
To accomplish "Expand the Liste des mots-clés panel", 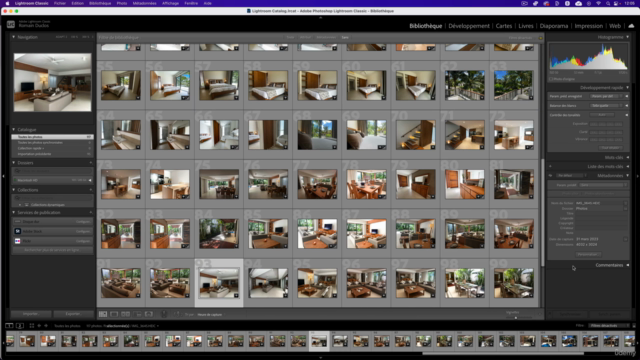I will 628,166.
